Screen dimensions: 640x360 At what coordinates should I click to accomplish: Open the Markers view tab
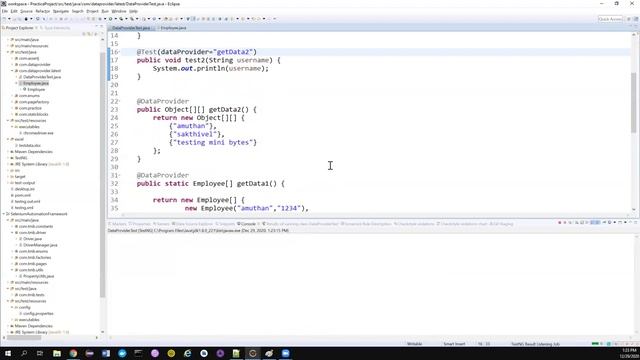119,224
